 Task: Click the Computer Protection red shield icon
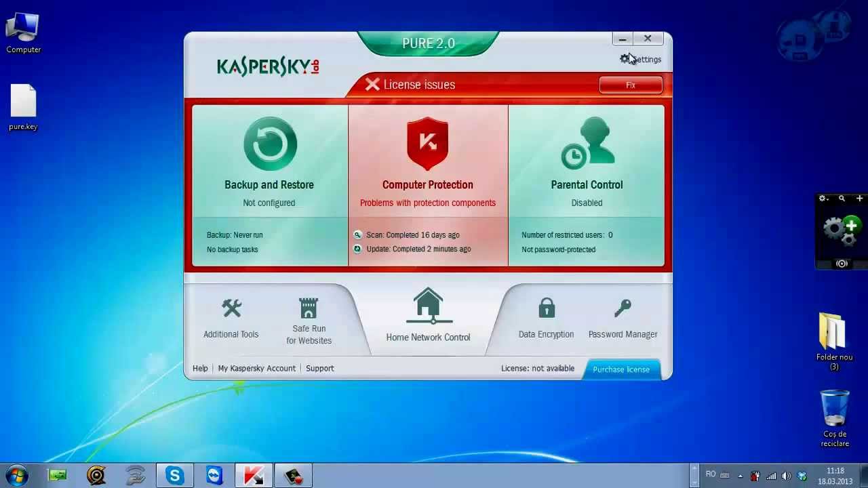[x=427, y=144]
